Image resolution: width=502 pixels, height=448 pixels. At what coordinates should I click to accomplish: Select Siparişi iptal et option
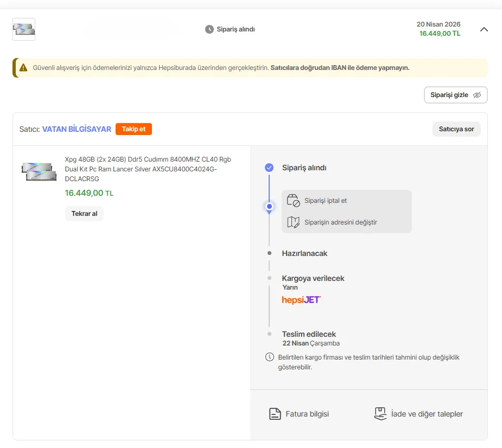326,201
